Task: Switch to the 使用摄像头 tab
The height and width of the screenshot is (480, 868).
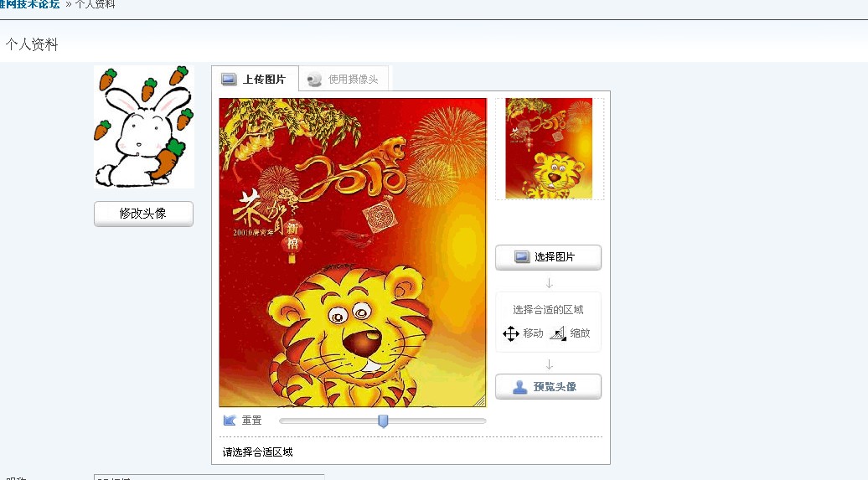Action: pos(344,79)
